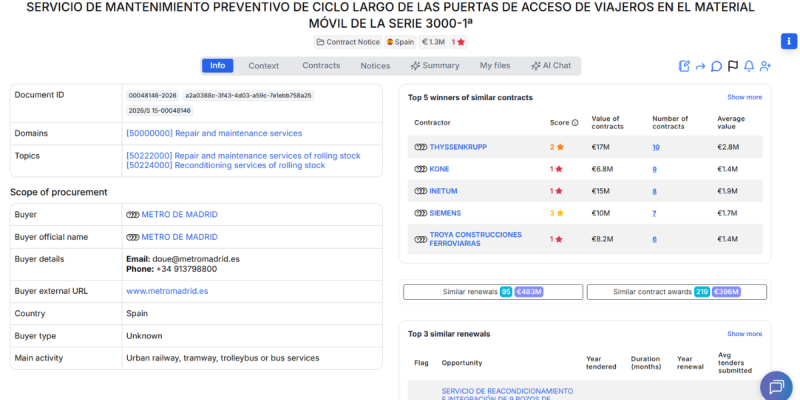Open KONE's 9 contracts link

655,169
